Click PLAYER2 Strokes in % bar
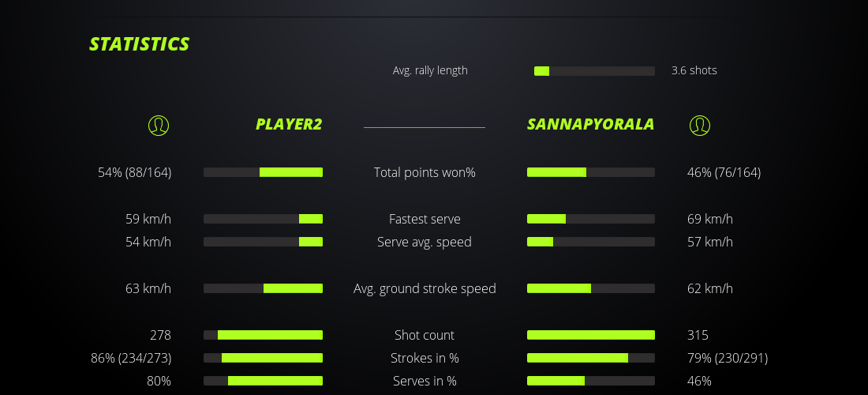The image size is (868, 395). click(263, 358)
